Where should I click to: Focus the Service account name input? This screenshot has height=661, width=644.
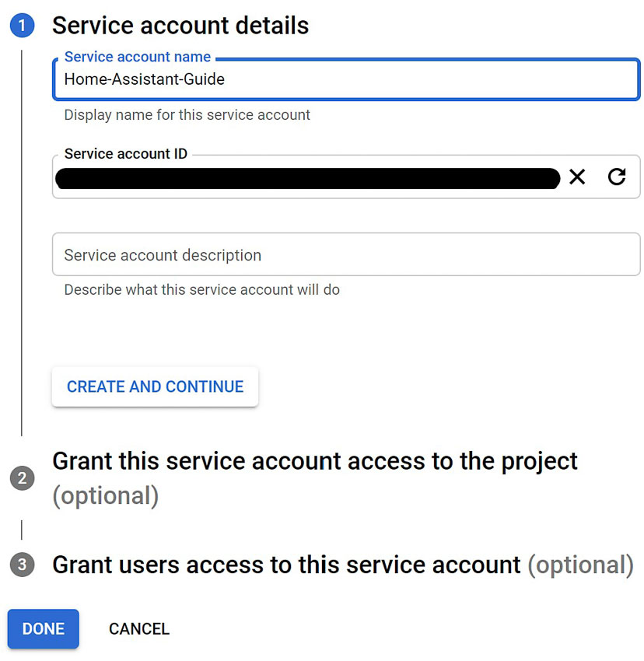(x=345, y=79)
